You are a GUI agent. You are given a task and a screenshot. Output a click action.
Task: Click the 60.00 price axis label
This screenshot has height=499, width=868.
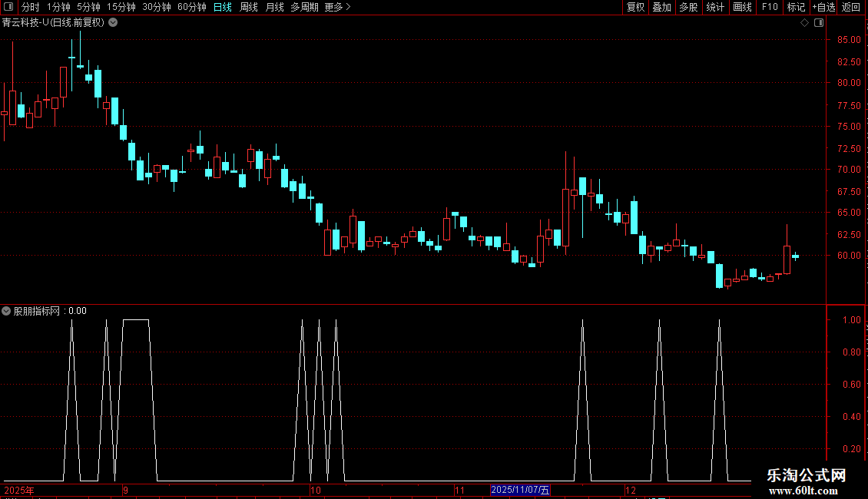pos(849,256)
